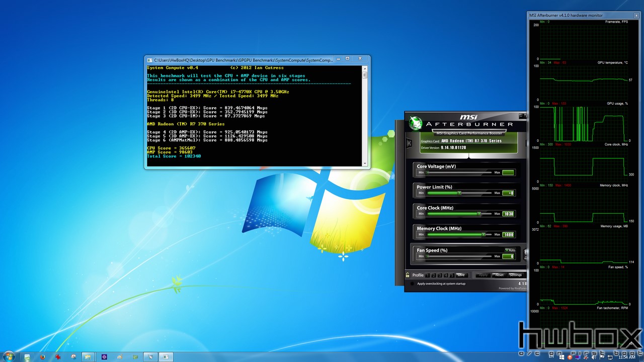644x362 pixels.
Task: Click the EN language indicator
Action: (551, 356)
